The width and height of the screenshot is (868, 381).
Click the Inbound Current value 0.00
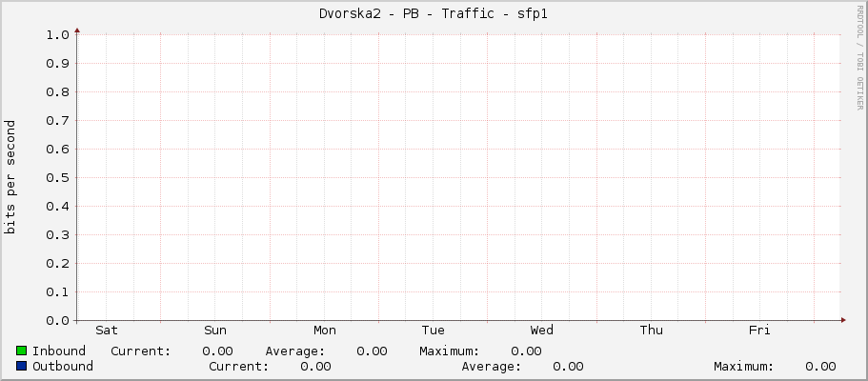coord(217,351)
